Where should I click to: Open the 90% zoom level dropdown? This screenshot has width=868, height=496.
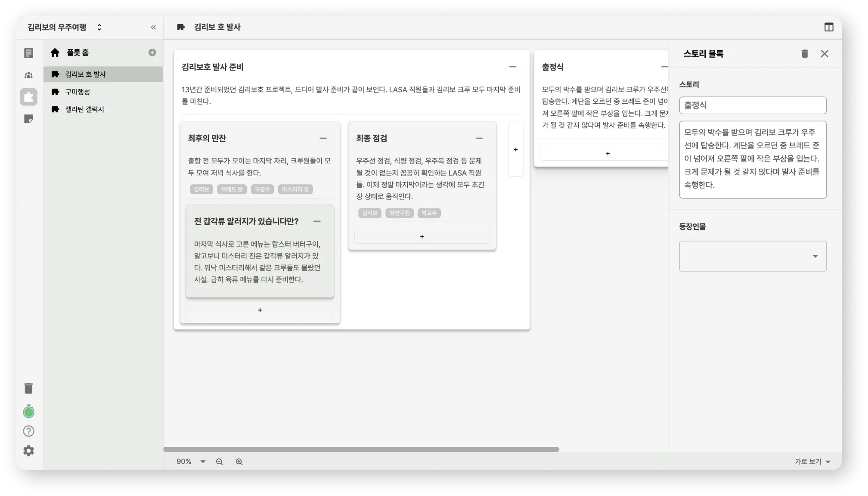(x=191, y=462)
